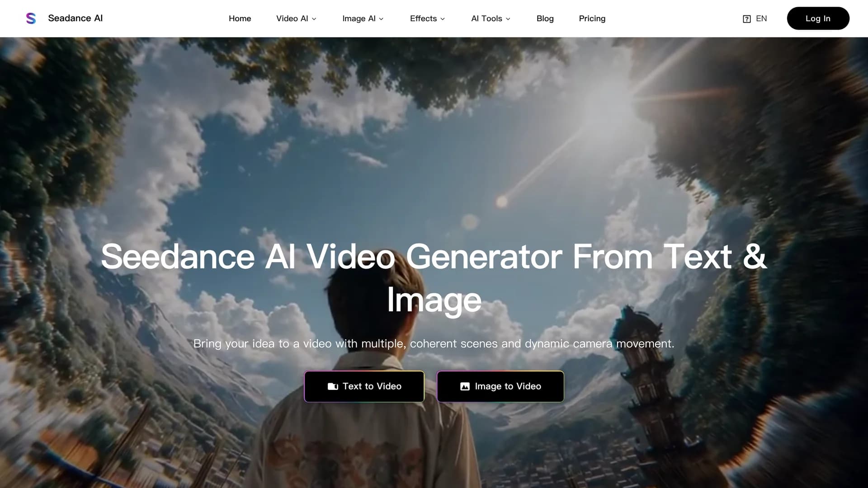Expand the Video AI chevron arrow
This screenshot has width=868, height=488.
[x=314, y=19]
